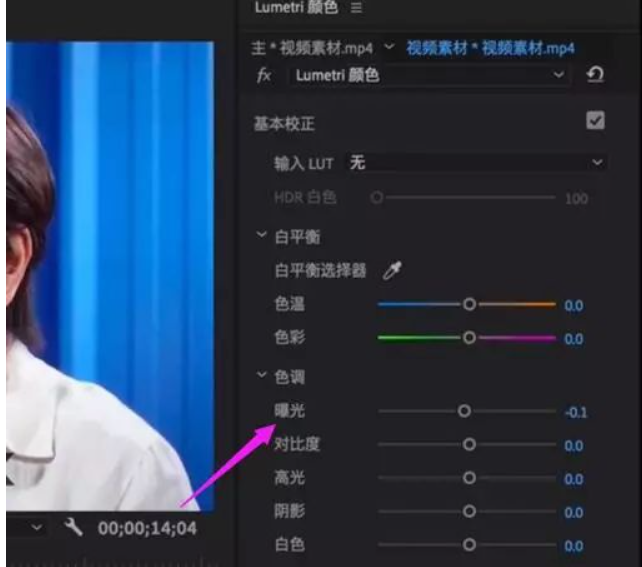Click the 基本校正 section header
This screenshot has height=567, width=642.
[284, 124]
